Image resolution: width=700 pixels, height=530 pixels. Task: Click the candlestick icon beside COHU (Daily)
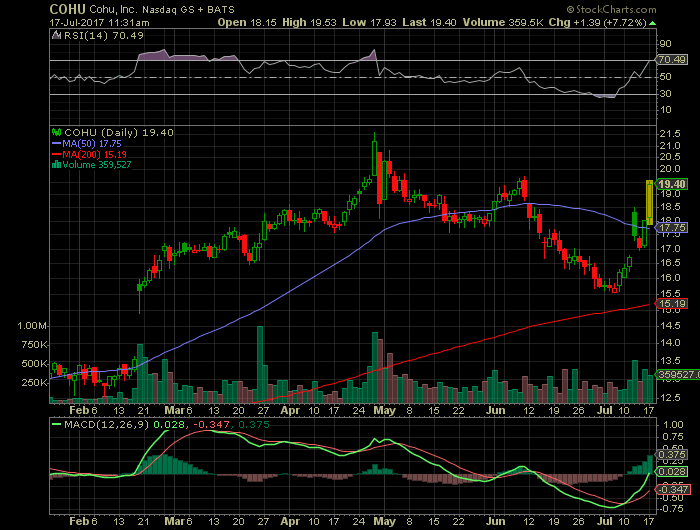56,132
